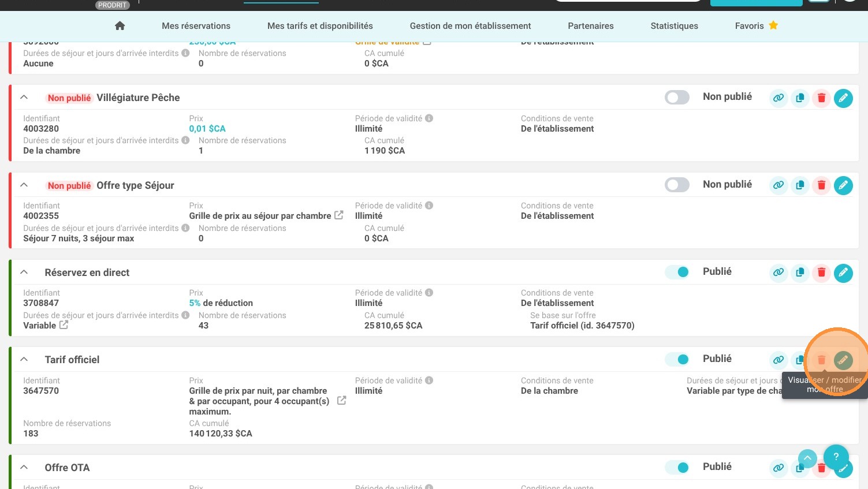Click the Non publié tag on Villégiature Pêche
Image resolution: width=868 pixels, height=489 pixels.
69,98
